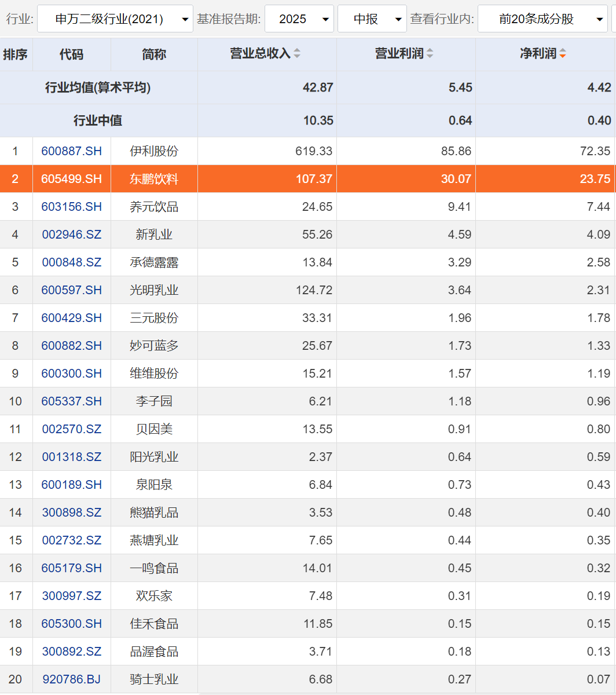Open stock code 605179.SH link
This screenshot has width=616, height=695.
coord(72,568)
